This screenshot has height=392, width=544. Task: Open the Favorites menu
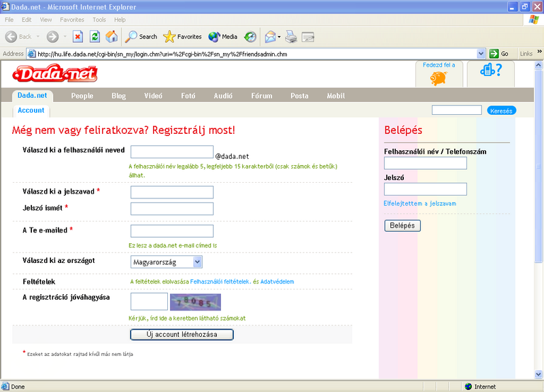pyautogui.click(x=72, y=20)
